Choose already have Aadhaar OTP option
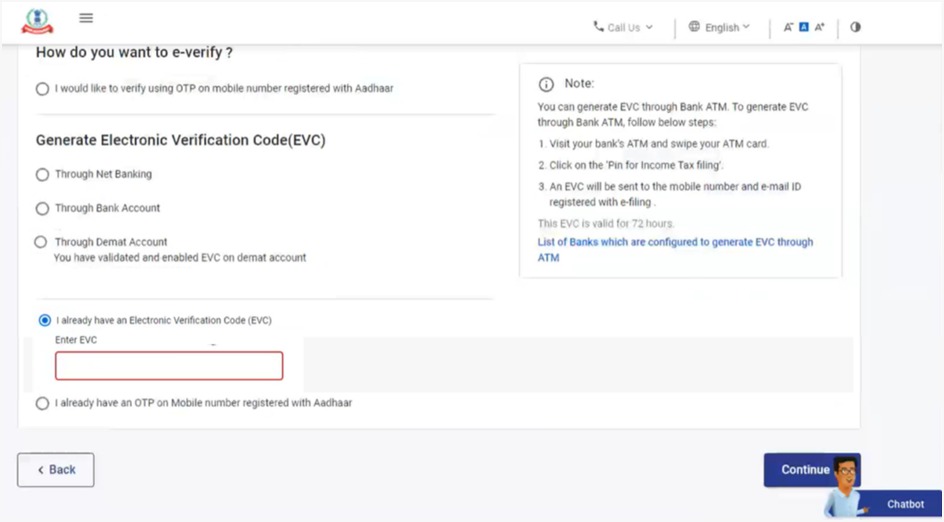The width and height of the screenshot is (944, 522). pos(42,404)
